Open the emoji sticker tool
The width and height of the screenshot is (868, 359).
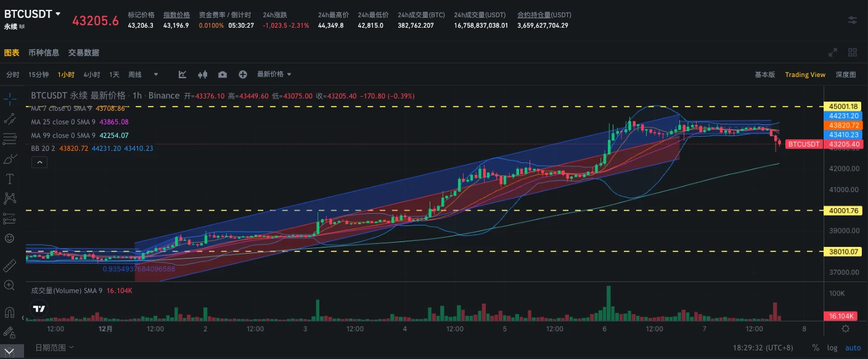pyautogui.click(x=9, y=238)
